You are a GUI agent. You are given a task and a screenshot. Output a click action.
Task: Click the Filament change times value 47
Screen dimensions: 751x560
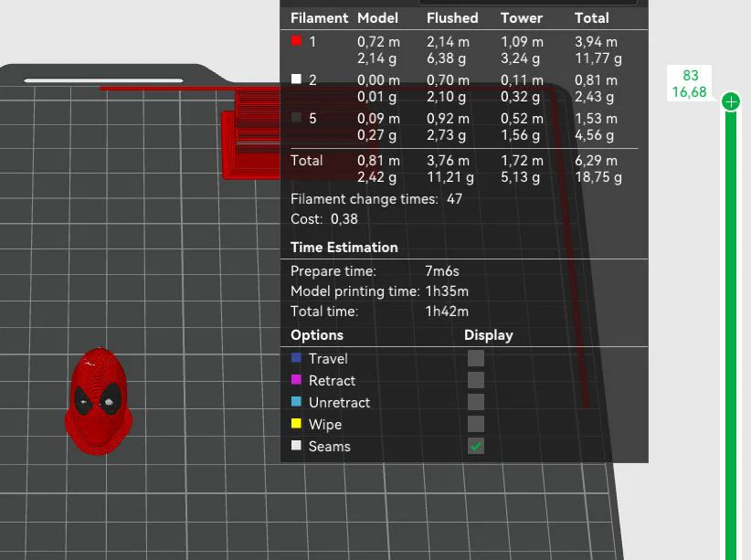click(454, 199)
